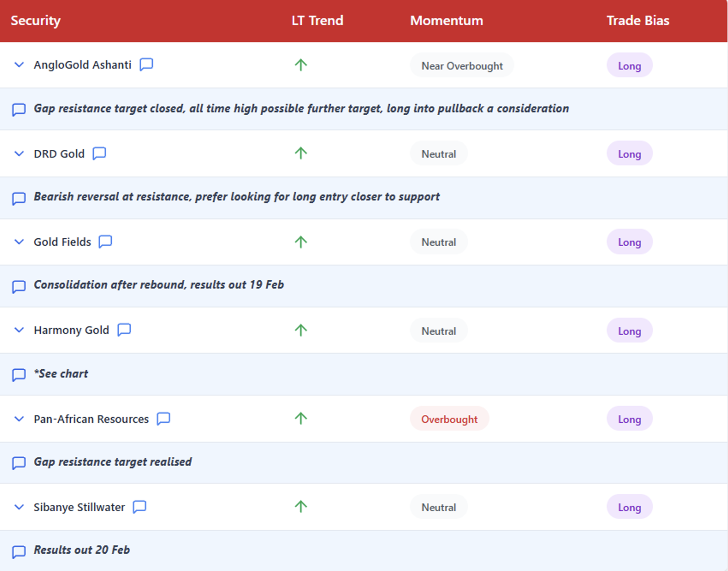Screen dimensions: 728x571
Task: Collapse the DRD Gold row chevron
Action: (x=19, y=153)
